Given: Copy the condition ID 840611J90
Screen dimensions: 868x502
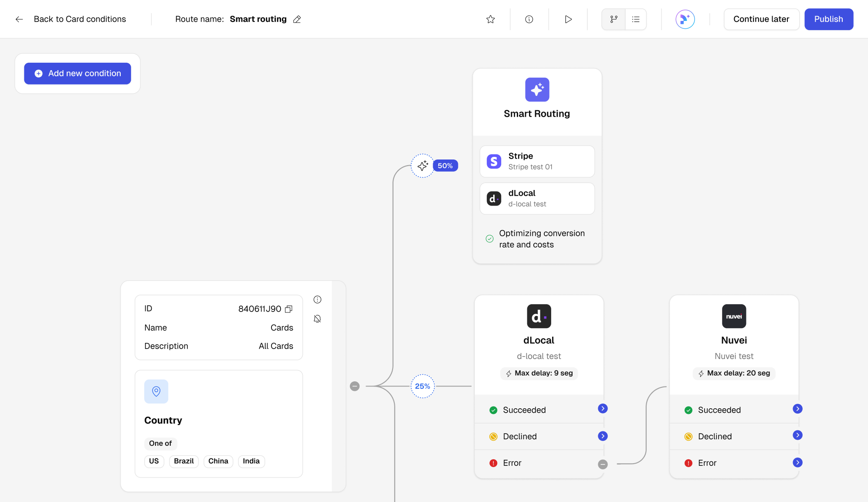Looking at the screenshot, I should click(288, 309).
